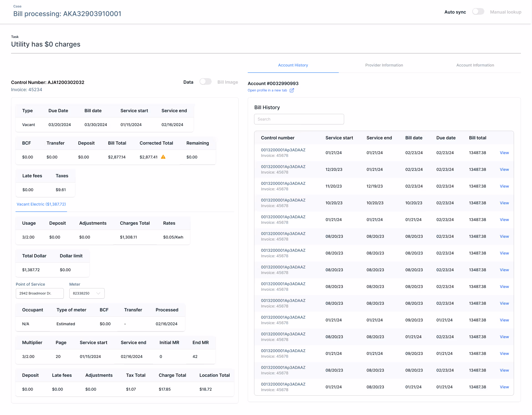Click the external link icon by Open profile
This screenshot has width=532, height=415.
tap(292, 90)
